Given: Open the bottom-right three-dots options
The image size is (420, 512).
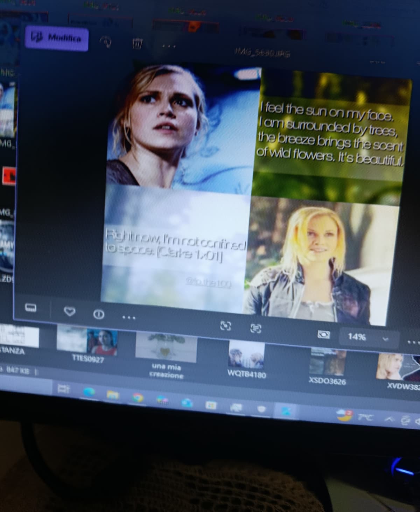Looking at the screenshot, I should pos(413,342).
